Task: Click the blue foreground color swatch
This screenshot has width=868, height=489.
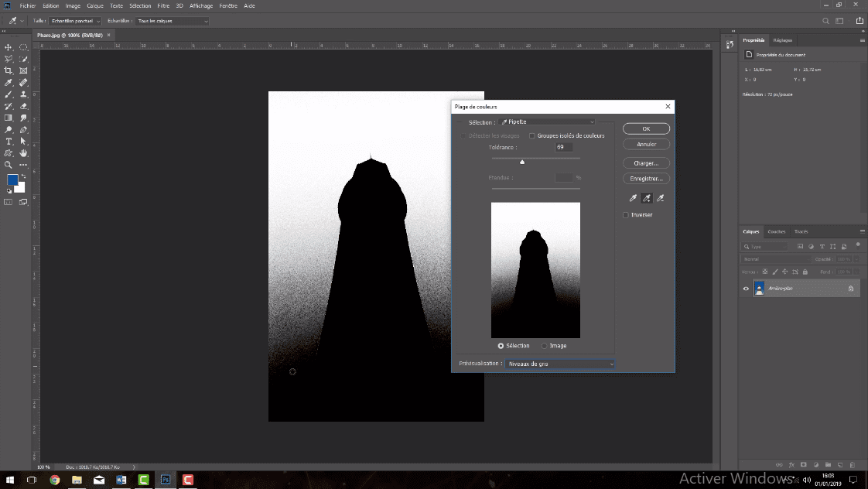Action: 12,180
